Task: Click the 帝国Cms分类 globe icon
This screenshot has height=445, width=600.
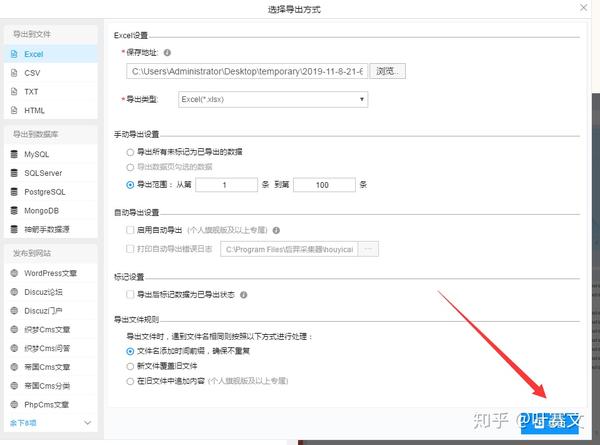Action: click(14, 385)
